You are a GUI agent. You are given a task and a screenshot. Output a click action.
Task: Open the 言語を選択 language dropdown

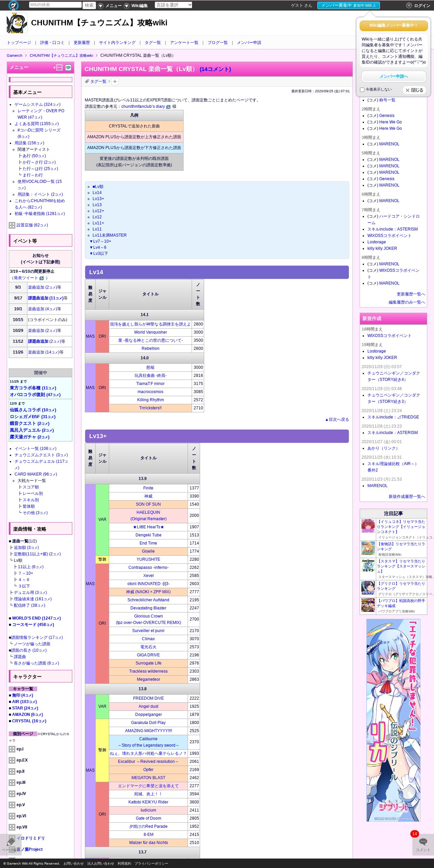pyautogui.click(x=173, y=5)
